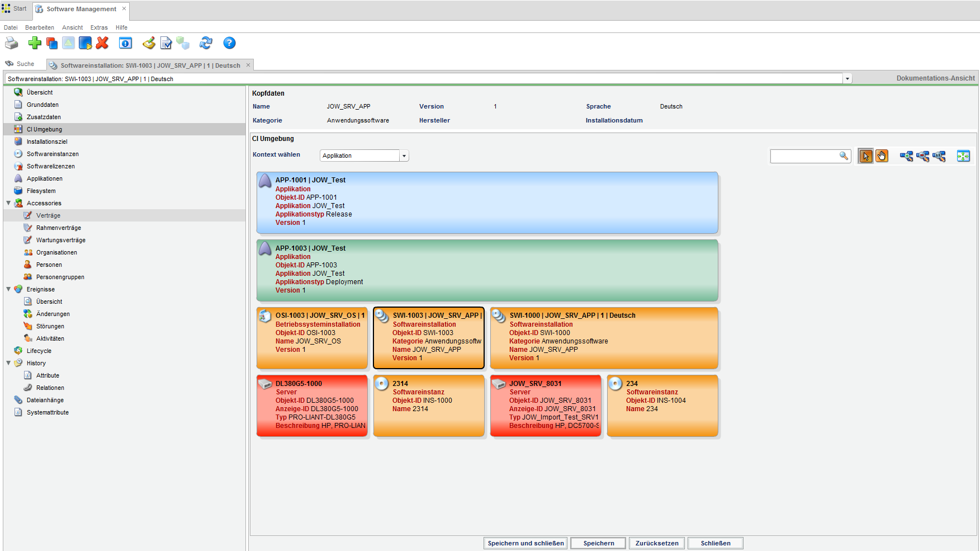Switch to the Suche tab
Screen dimensions: 980x551
(20, 64)
